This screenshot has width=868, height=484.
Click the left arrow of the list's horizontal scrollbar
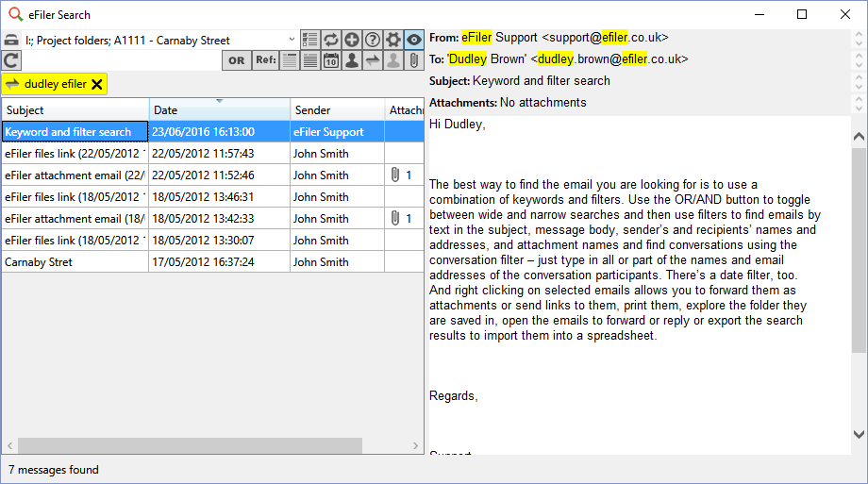10,445
